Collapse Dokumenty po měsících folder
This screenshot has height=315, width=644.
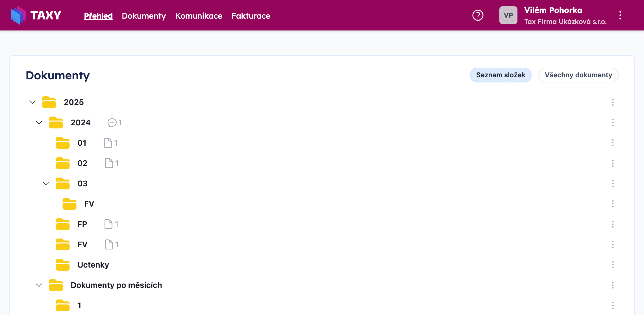coord(39,285)
